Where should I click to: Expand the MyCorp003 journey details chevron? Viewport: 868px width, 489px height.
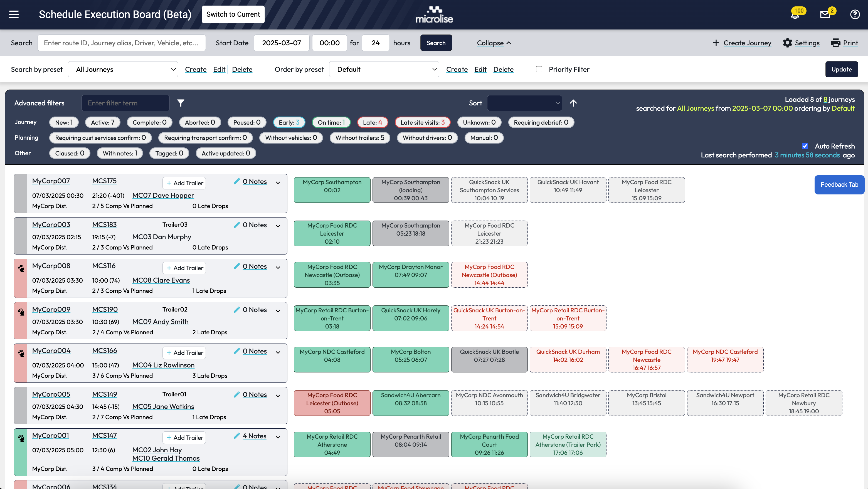(x=278, y=226)
